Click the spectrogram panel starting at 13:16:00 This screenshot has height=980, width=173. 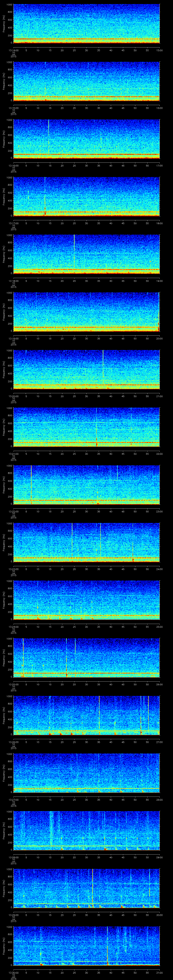click(86, 139)
